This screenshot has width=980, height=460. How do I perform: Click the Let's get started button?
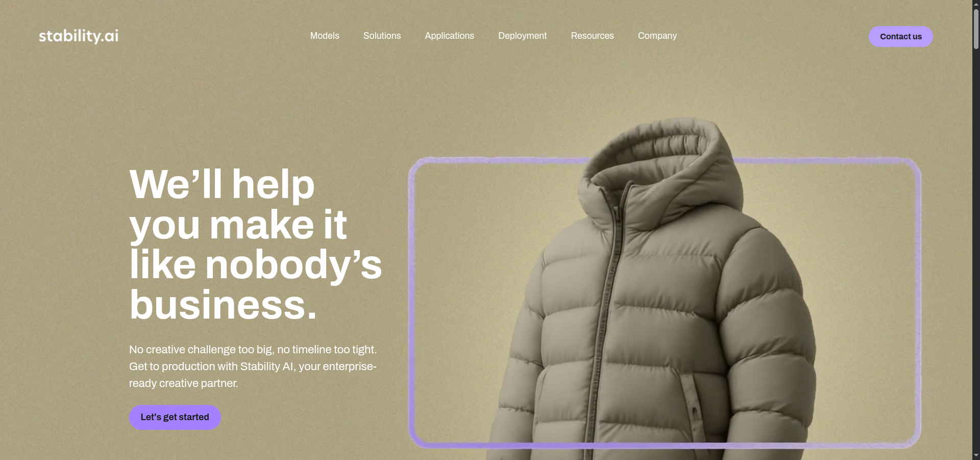(175, 417)
